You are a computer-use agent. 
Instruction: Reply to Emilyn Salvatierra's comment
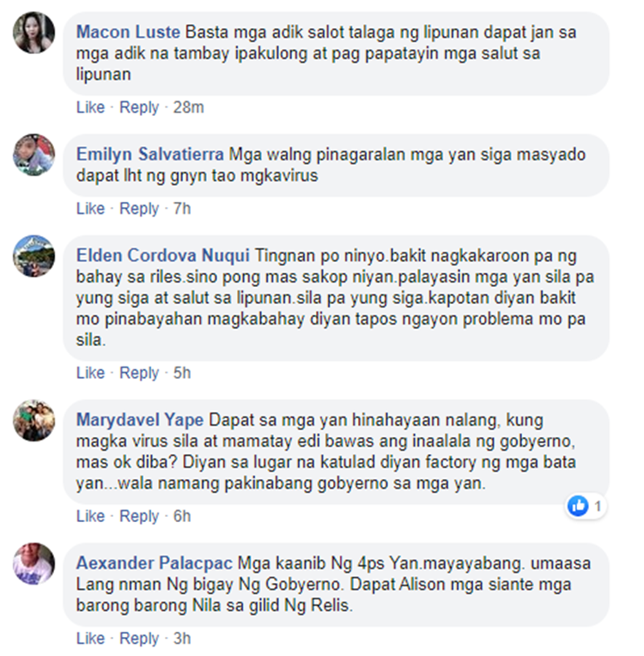139,209
